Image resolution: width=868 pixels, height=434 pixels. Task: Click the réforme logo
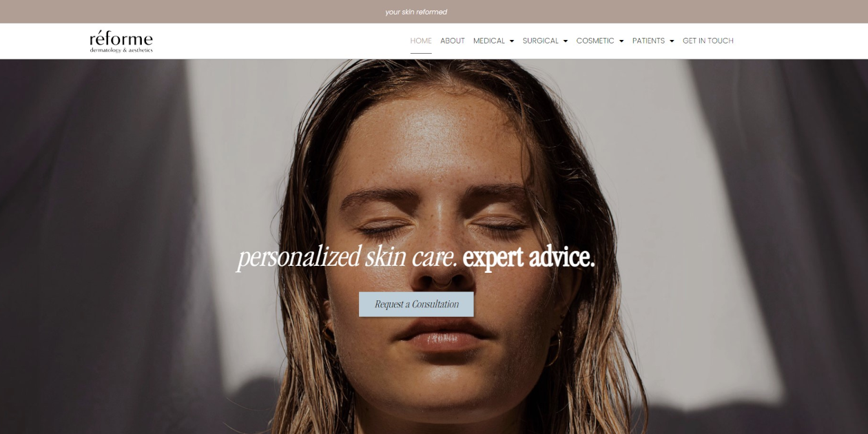pyautogui.click(x=121, y=41)
